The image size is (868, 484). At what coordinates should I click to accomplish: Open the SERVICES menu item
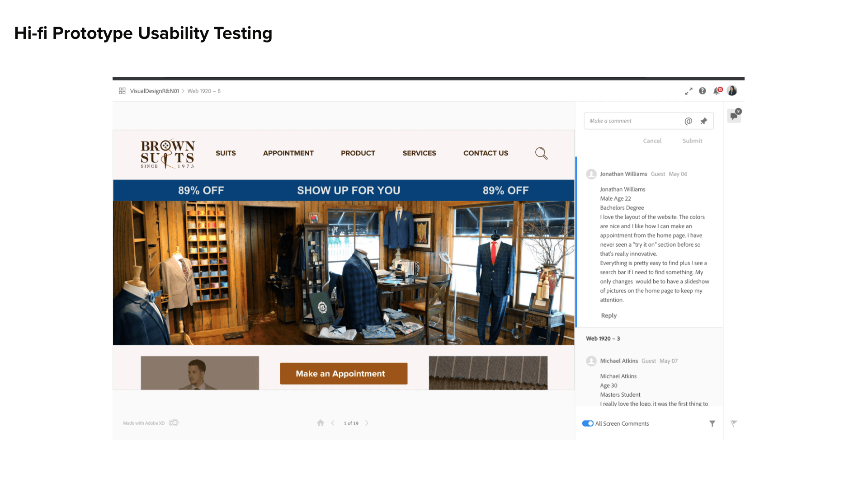[420, 153]
